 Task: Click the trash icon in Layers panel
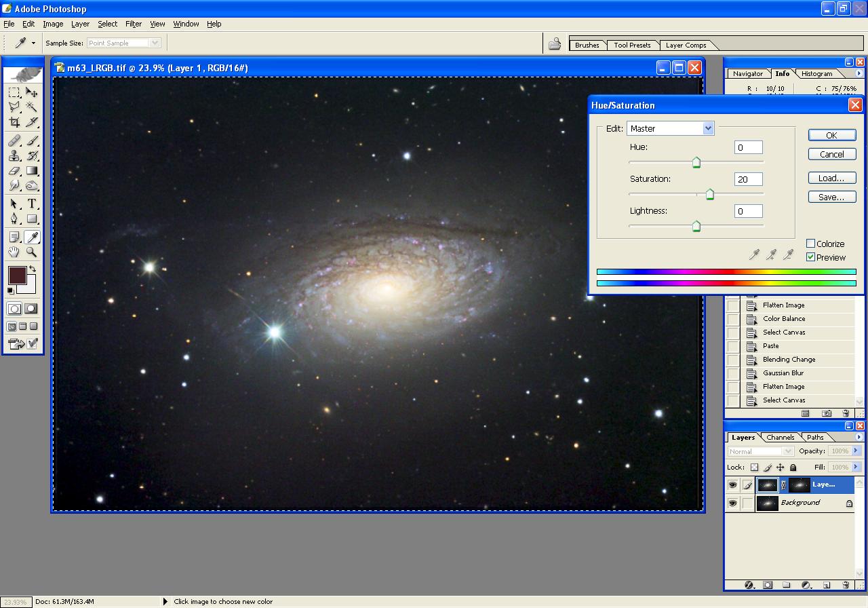pos(846,585)
